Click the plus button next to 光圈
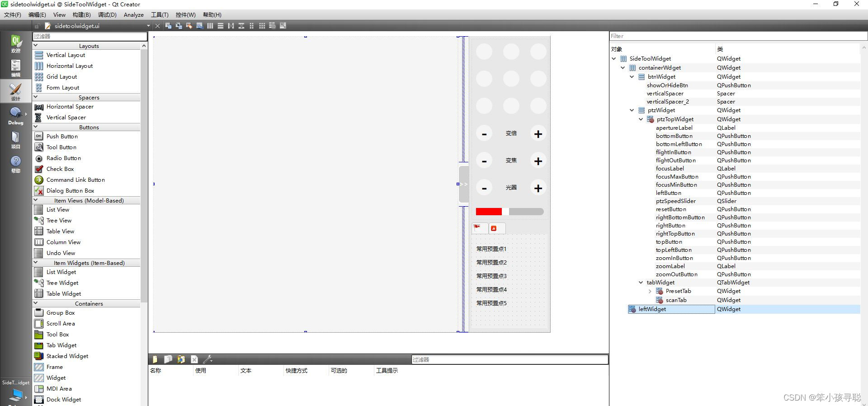This screenshot has width=868, height=406. coord(538,188)
